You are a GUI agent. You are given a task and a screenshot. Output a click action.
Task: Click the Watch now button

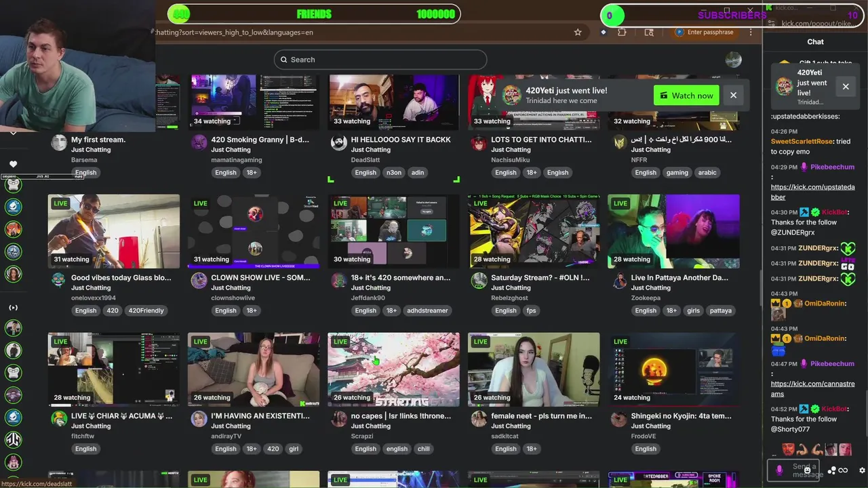[x=686, y=96]
